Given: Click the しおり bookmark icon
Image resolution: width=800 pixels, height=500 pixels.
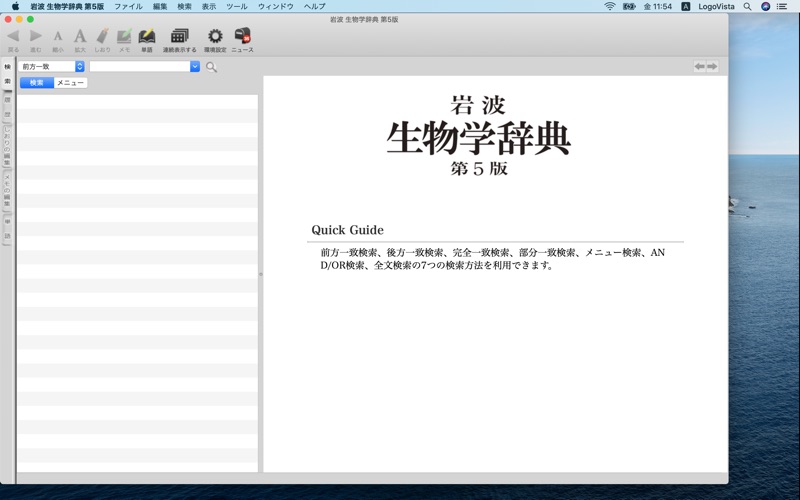Looking at the screenshot, I should (x=103, y=40).
